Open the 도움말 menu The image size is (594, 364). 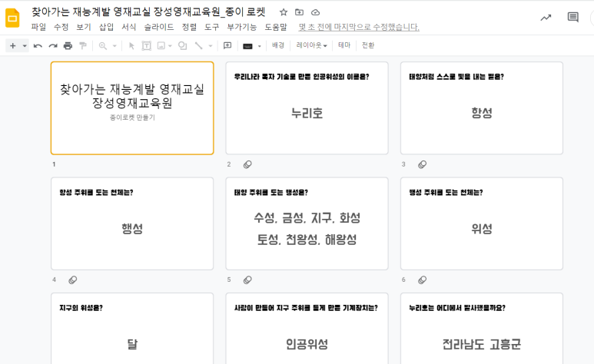tap(276, 27)
